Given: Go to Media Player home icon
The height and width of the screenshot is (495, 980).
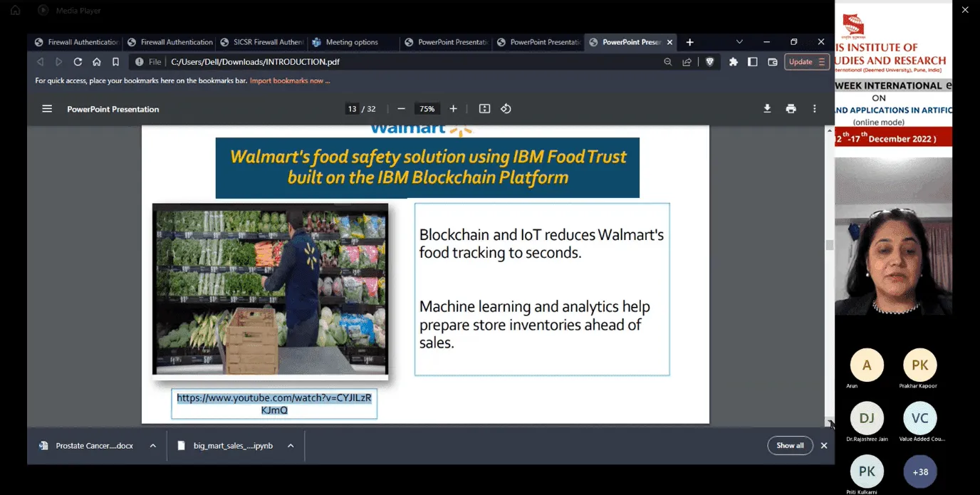Looking at the screenshot, I should coord(15,11).
